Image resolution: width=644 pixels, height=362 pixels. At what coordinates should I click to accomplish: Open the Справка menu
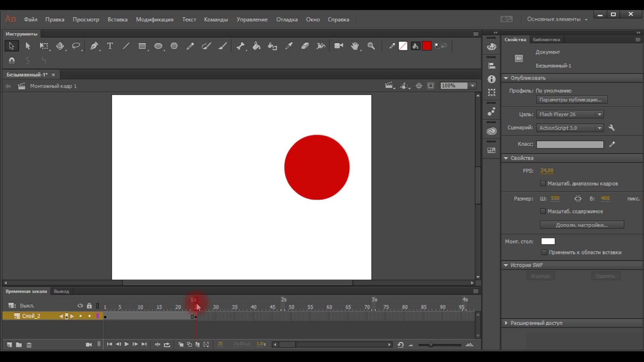(x=338, y=19)
